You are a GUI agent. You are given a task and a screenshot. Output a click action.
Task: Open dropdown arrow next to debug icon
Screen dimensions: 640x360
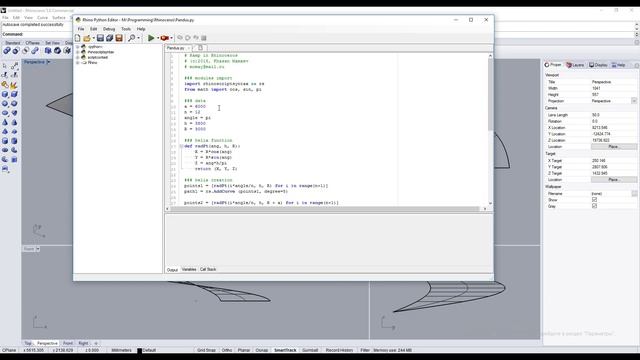pyautogui.click(x=171, y=38)
